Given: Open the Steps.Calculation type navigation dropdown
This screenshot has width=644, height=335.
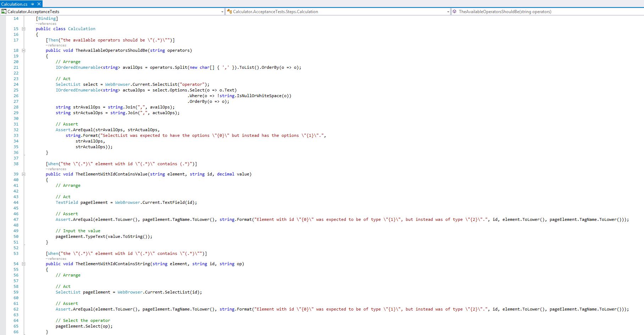Looking at the screenshot, I should pos(338,12).
